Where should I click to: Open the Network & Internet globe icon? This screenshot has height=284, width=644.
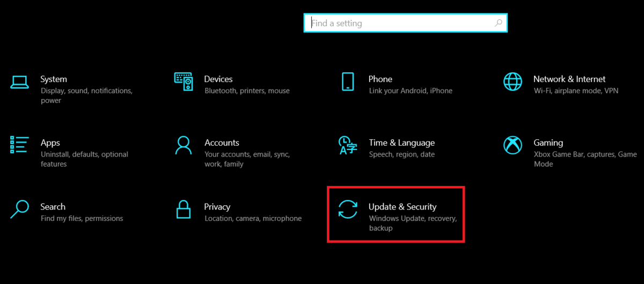513,81
